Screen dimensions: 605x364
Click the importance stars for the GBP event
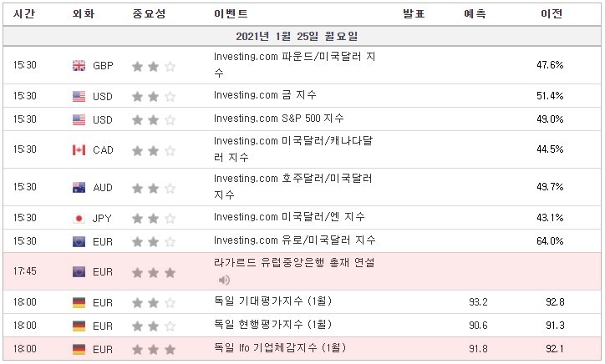click(x=154, y=66)
